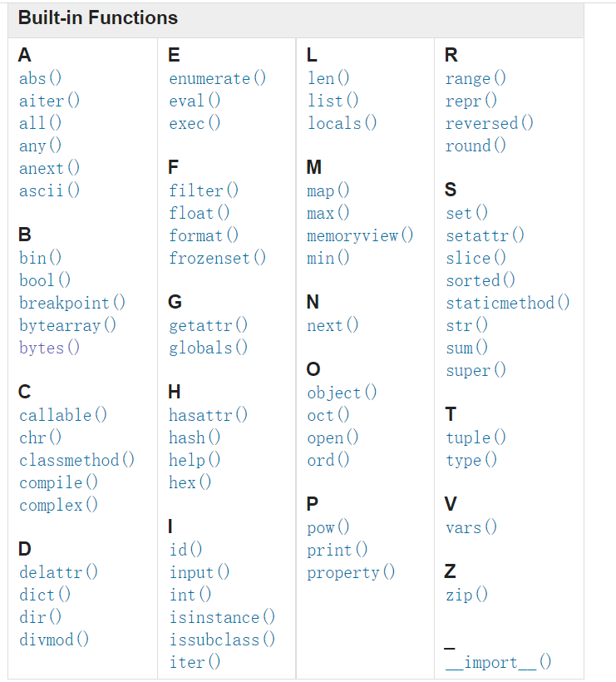Click the staticmethod() link

pos(508,303)
